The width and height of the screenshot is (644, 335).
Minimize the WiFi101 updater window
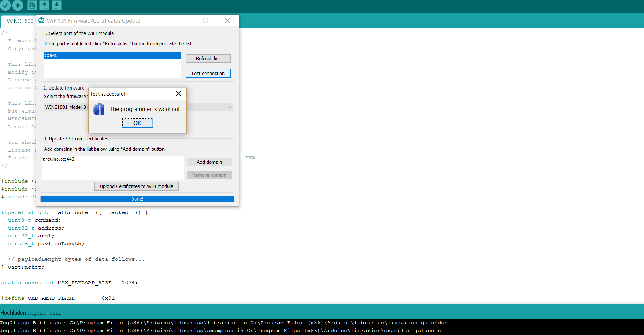pos(184,20)
